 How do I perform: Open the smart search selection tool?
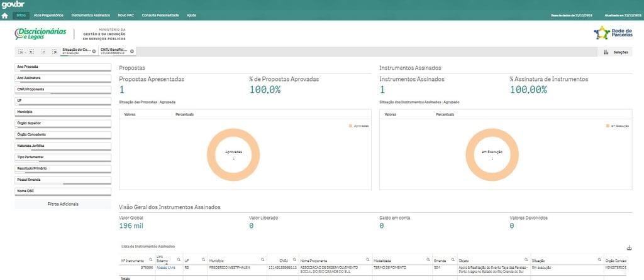tap(21, 51)
